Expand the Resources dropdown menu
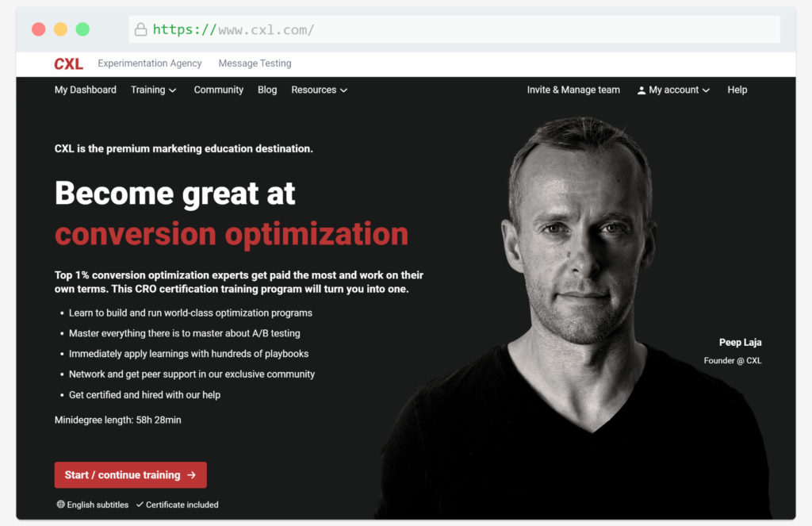The width and height of the screenshot is (812, 526). 319,90
